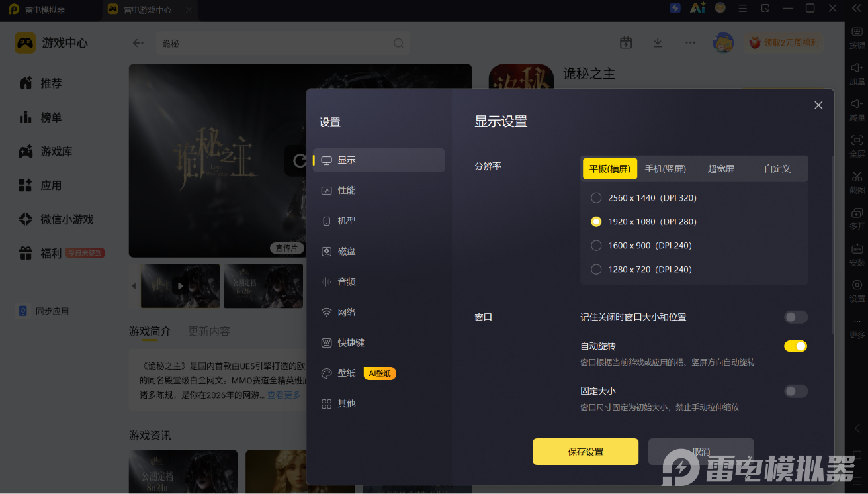Switch to 自定义 resolution tab
This screenshot has height=494, width=868.
point(777,169)
